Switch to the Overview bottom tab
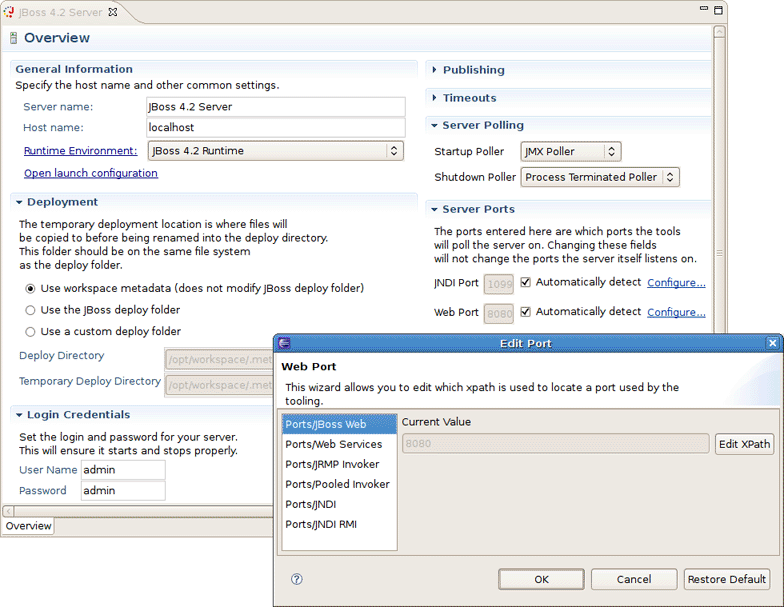The width and height of the screenshot is (784, 607). [x=28, y=526]
